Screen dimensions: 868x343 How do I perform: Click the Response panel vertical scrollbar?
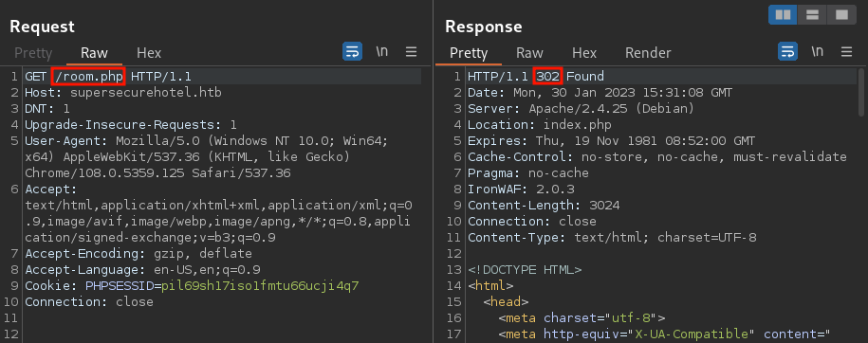pos(860,92)
